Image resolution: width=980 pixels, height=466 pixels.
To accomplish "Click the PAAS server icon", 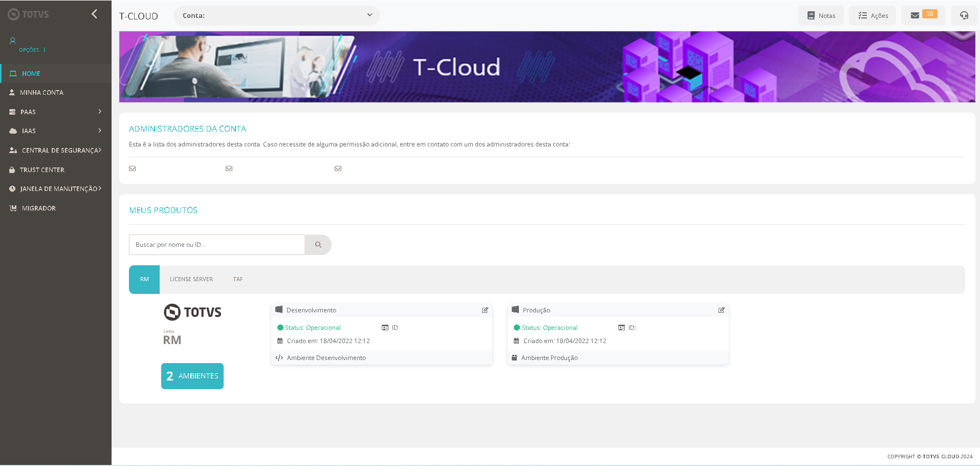I will 13,112.
